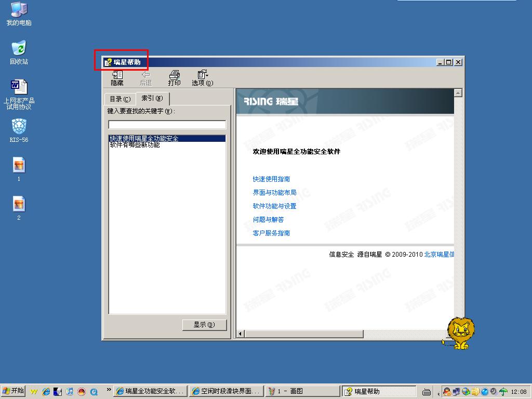The image size is (532, 399).
Task: Switch to the 目录 (Contents) tab
Action: click(120, 99)
